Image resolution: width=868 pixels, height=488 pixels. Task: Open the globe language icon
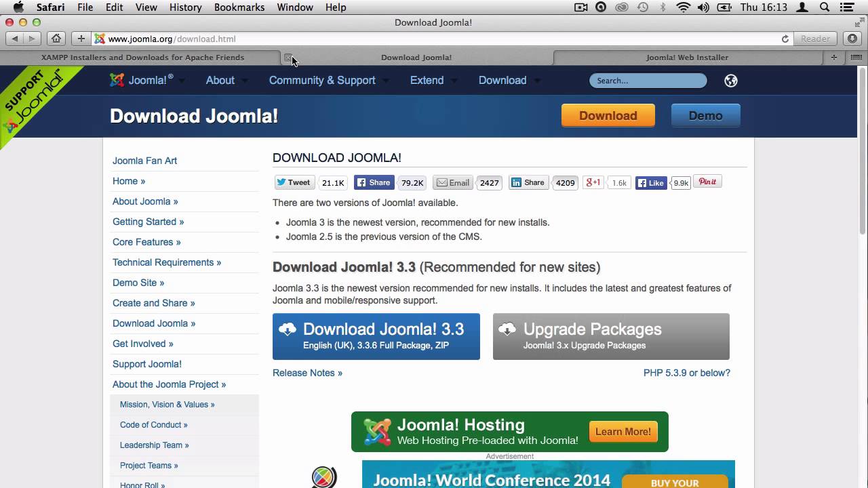click(x=731, y=81)
